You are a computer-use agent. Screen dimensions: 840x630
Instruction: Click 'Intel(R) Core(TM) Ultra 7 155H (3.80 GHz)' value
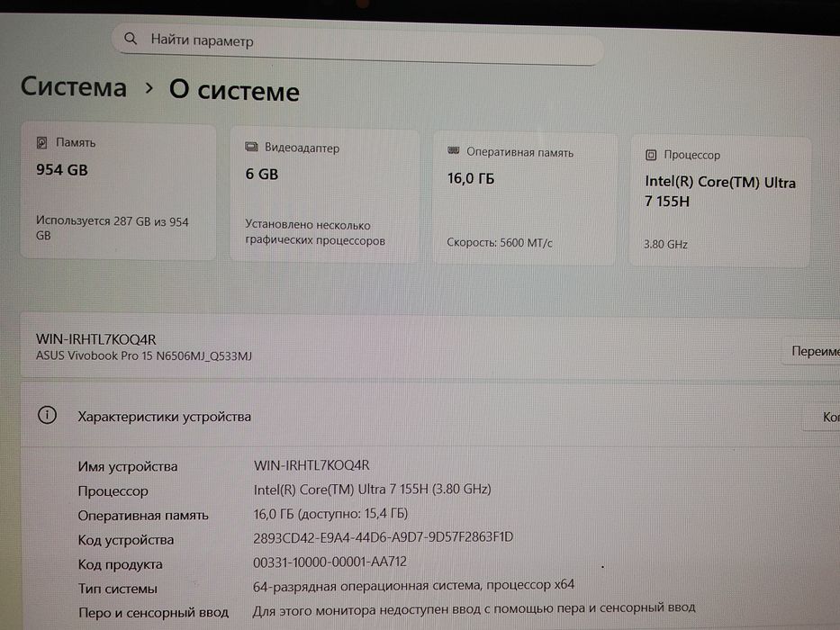coord(373,489)
